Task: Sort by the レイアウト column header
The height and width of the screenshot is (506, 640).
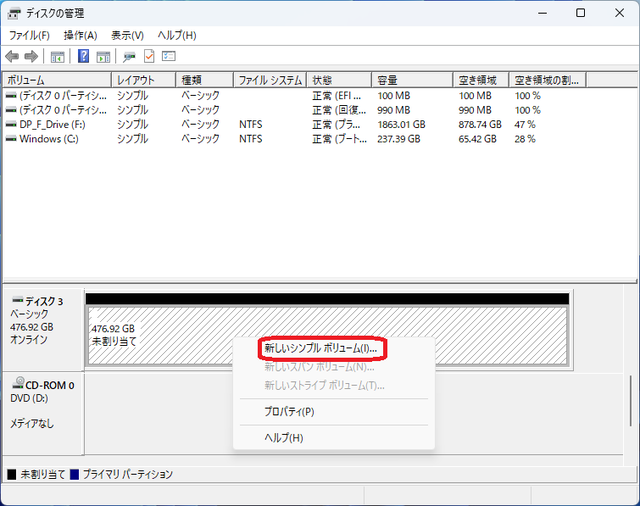Action: coord(144,80)
